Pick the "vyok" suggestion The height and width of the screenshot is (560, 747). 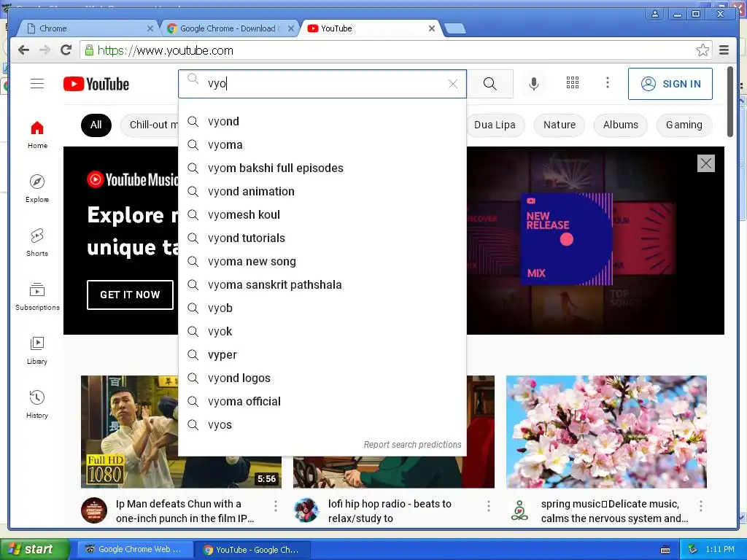tap(322, 332)
